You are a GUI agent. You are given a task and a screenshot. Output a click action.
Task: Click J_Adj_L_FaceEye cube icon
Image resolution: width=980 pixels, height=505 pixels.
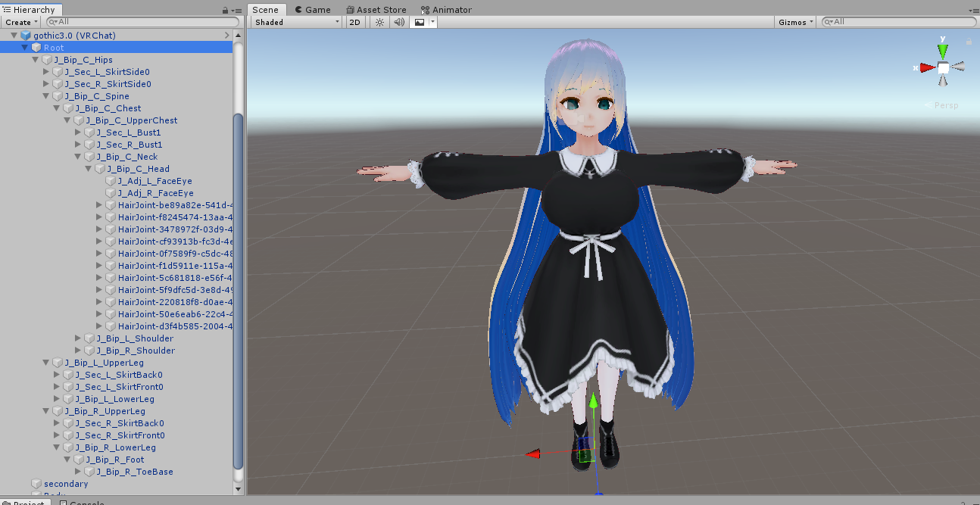click(111, 181)
